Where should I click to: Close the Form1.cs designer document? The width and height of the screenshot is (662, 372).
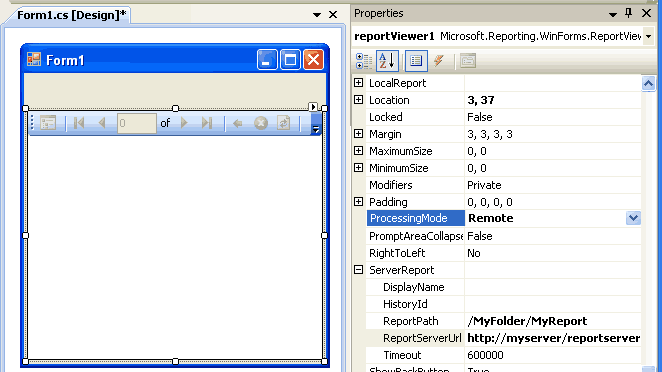[333, 15]
